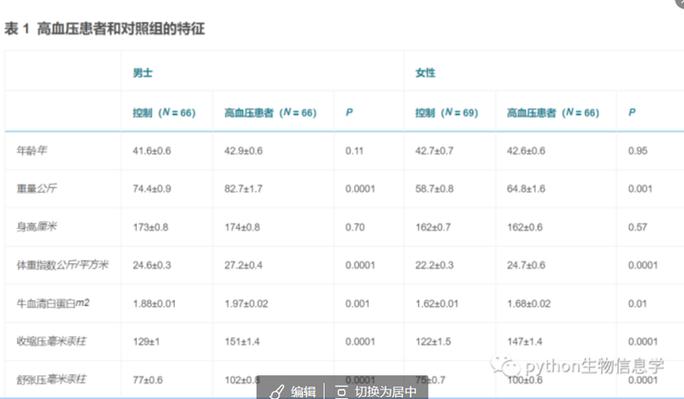Click the P value 0.95
This screenshot has width=684, height=399.
tap(638, 151)
